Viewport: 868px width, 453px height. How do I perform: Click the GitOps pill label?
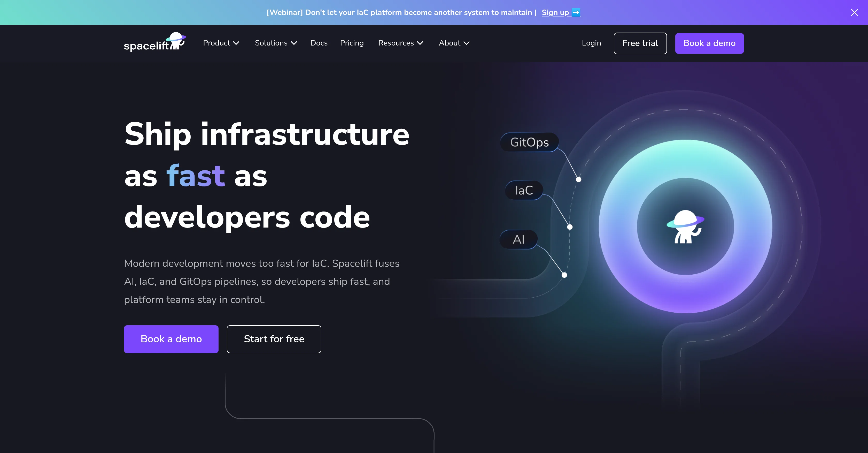(x=529, y=142)
